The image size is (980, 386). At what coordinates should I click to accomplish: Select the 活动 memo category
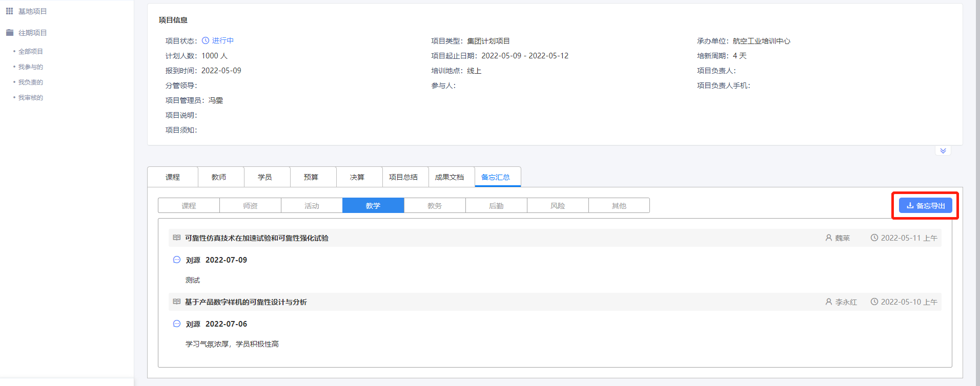312,205
